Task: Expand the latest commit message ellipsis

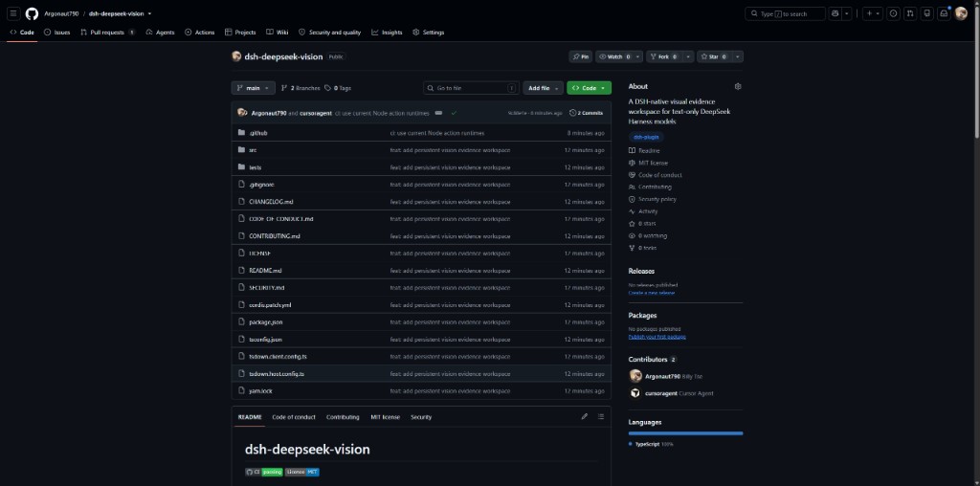Action: click(438, 113)
